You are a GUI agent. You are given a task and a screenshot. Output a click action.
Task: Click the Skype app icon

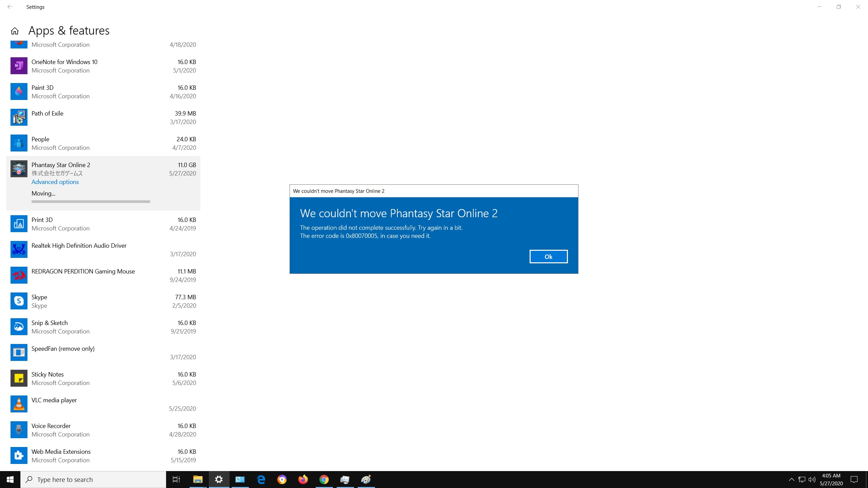tap(19, 301)
